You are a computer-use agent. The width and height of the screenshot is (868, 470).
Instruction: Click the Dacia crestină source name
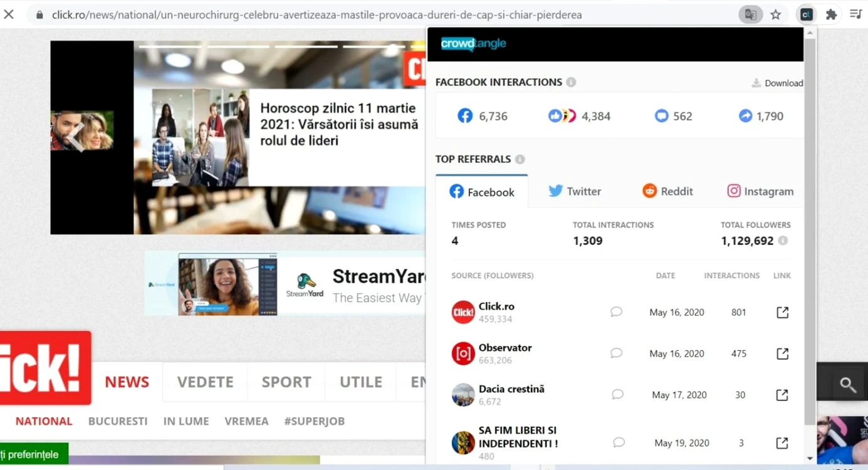point(511,389)
